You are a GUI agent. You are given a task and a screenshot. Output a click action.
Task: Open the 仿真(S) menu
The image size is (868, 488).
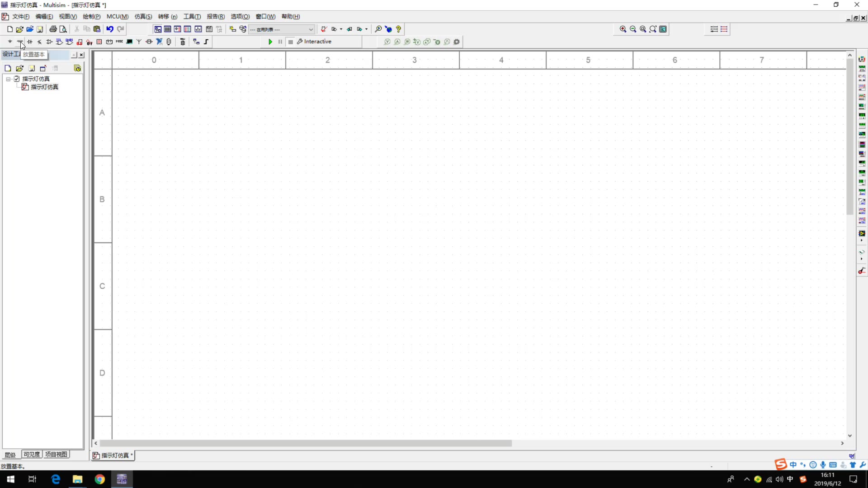pos(143,17)
